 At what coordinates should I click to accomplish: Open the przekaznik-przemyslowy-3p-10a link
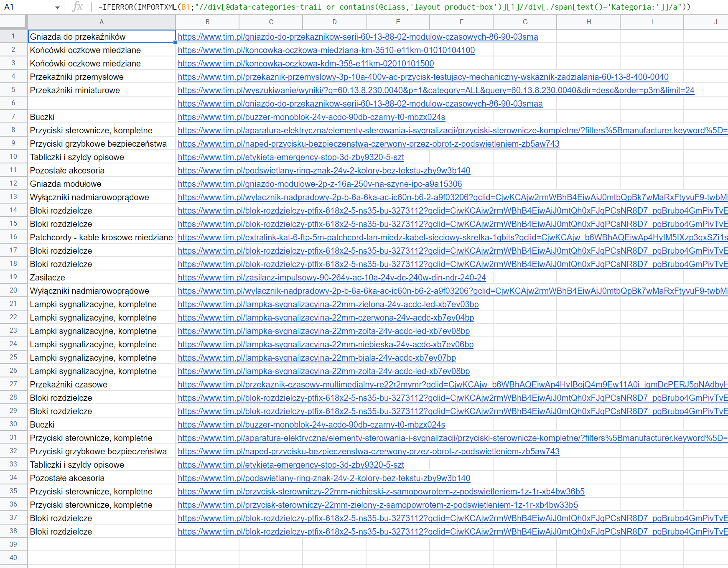point(423,77)
